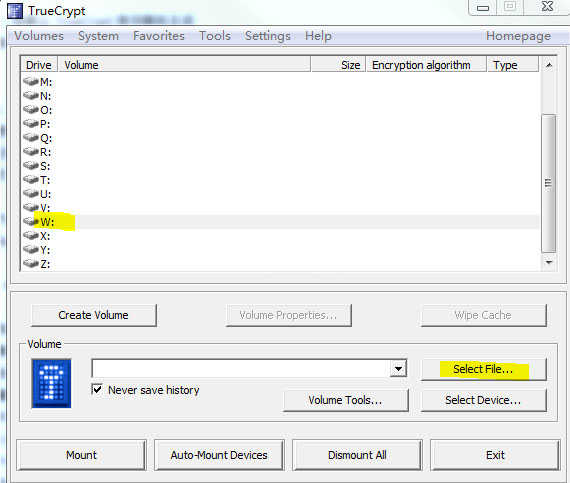The image size is (570, 483).
Task: Click the Mount button
Action: pos(81,455)
